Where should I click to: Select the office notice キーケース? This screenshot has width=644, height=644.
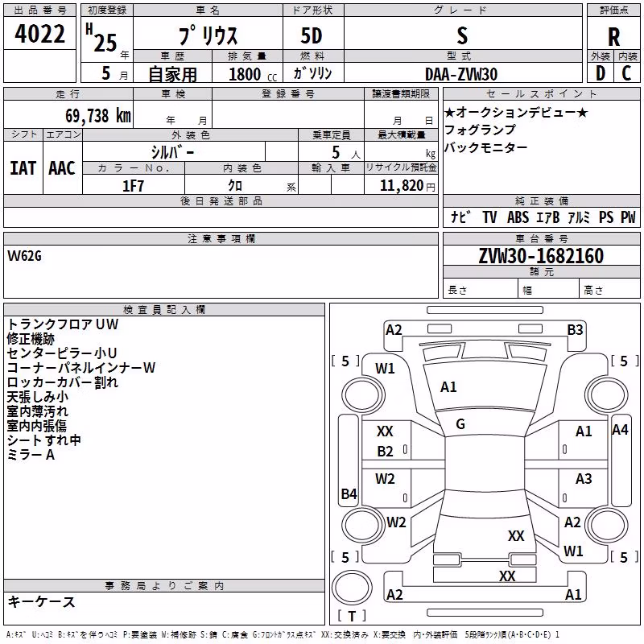[42, 601]
